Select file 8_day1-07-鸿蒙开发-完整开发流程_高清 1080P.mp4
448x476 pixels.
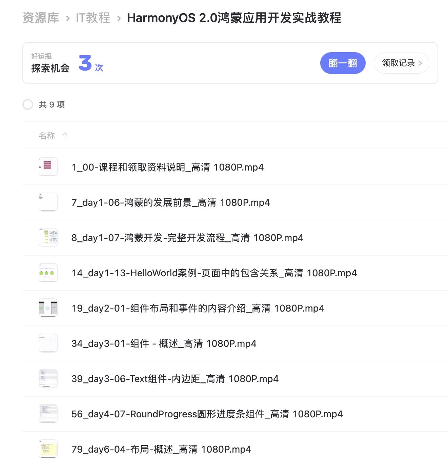coord(187,238)
